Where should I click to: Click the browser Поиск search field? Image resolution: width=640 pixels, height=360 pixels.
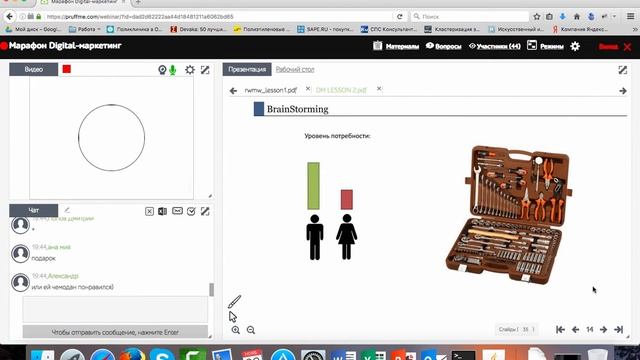(470, 17)
